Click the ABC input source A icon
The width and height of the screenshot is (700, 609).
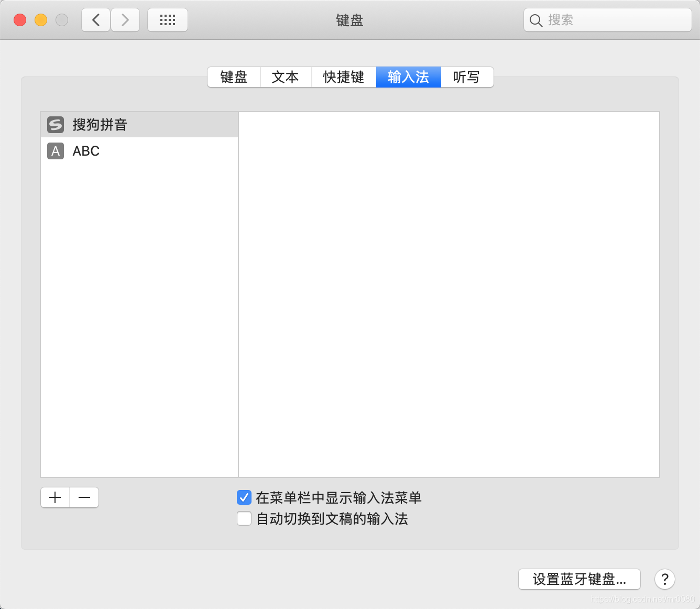point(56,151)
